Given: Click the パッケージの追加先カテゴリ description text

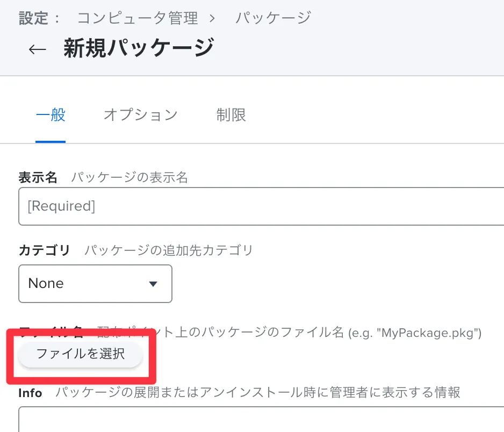Looking at the screenshot, I should [169, 250].
